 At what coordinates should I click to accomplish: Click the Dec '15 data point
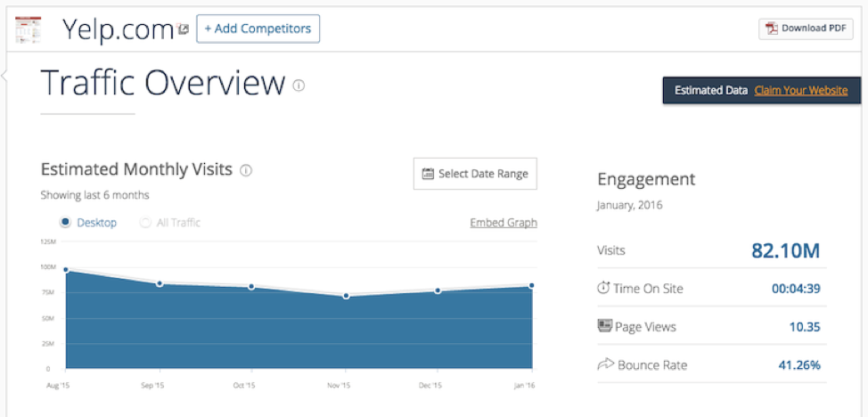[x=438, y=290]
